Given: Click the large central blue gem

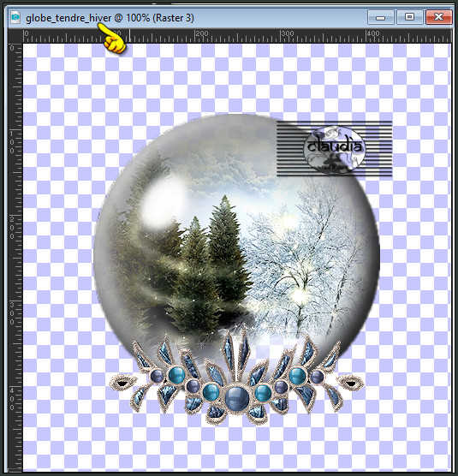Looking at the screenshot, I should point(237,399).
